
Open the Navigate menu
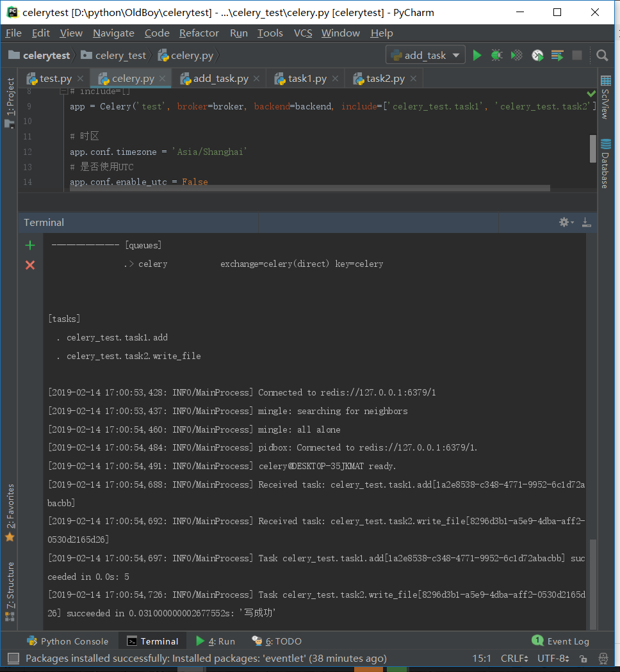coord(113,33)
